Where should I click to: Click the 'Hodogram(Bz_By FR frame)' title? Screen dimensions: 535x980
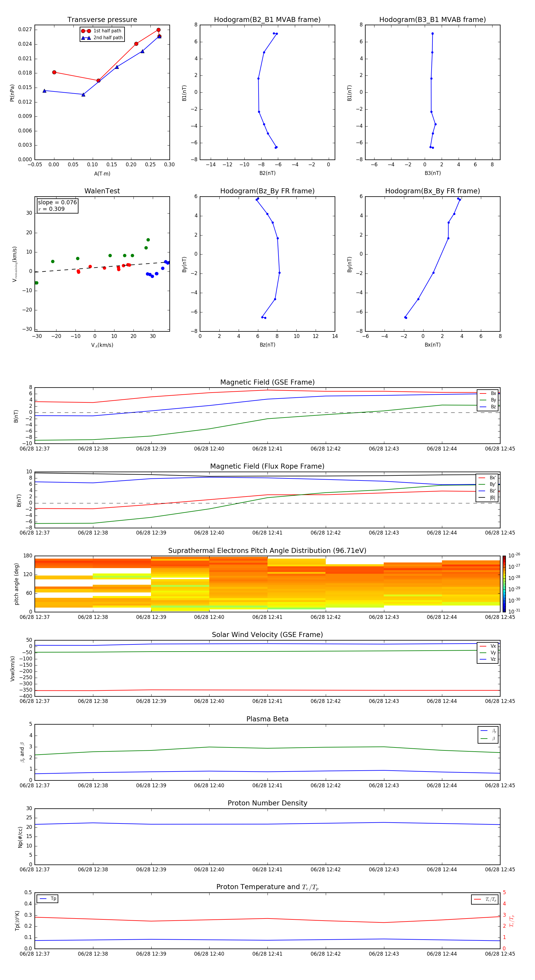pos(267,191)
